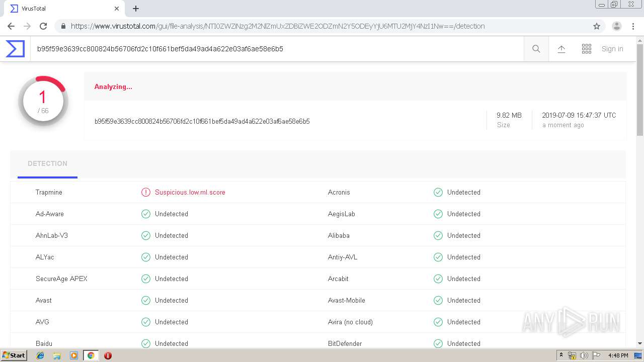Click the AegisLab undetected checkmark icon
This screenshot has width=644, height=362.
(438, 214)
